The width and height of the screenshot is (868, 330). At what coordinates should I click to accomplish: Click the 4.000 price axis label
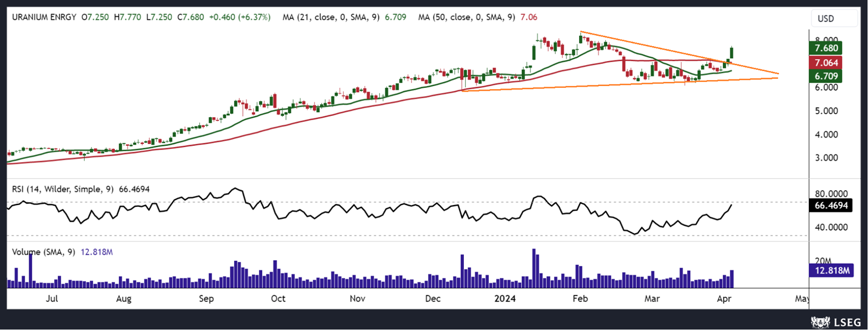(x=826, y=135)
